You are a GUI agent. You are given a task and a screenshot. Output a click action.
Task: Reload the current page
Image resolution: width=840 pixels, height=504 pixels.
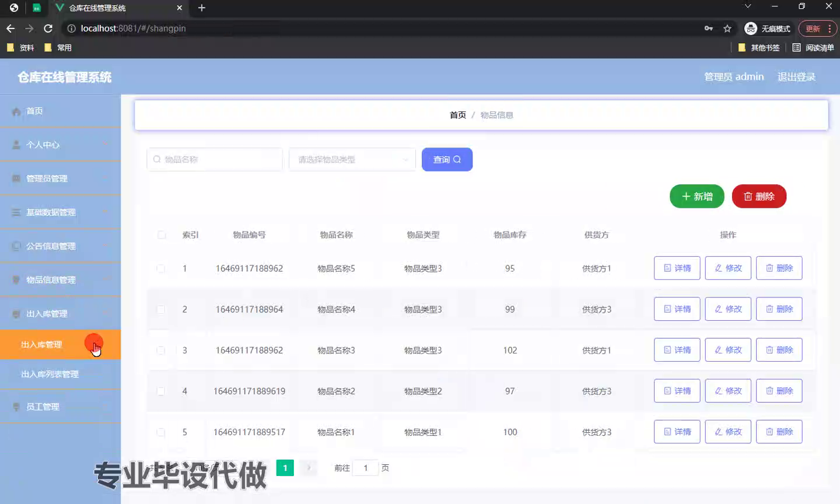click(48, 28)
